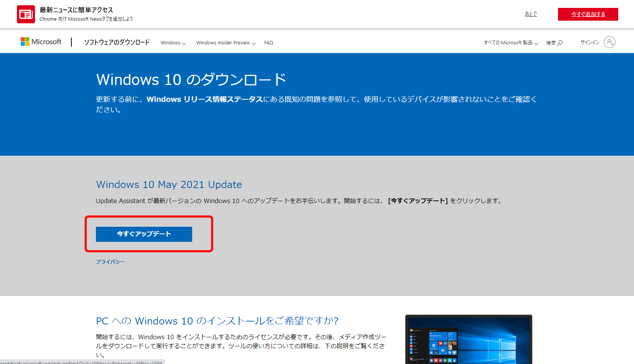
Task: Expand the Windows menu
Action: tap(173, 43)
